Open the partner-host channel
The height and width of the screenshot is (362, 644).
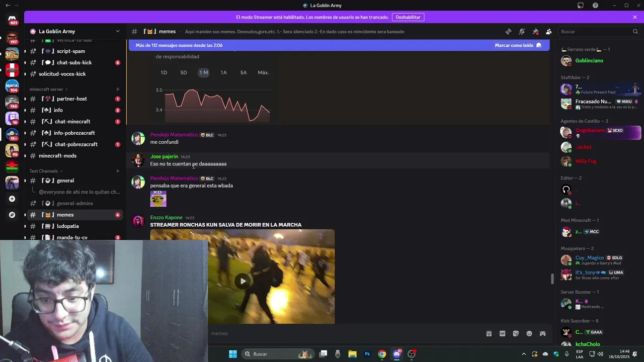[x=75, y=99]
